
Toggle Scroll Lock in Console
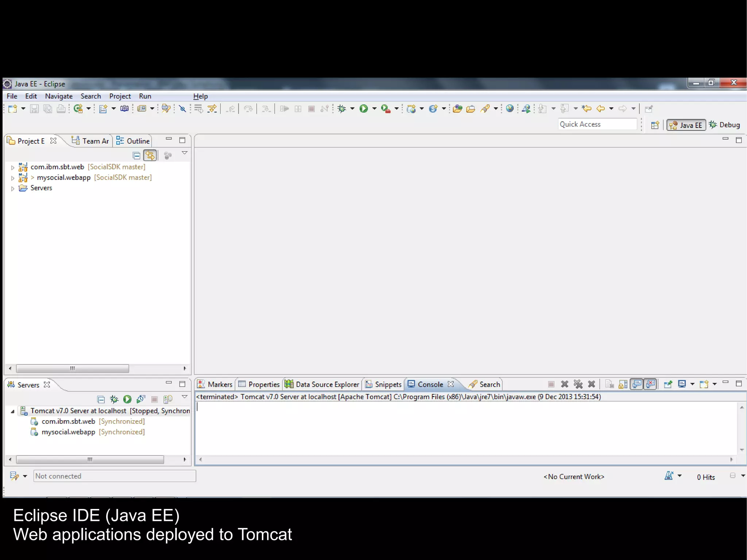tap(623, 384)
